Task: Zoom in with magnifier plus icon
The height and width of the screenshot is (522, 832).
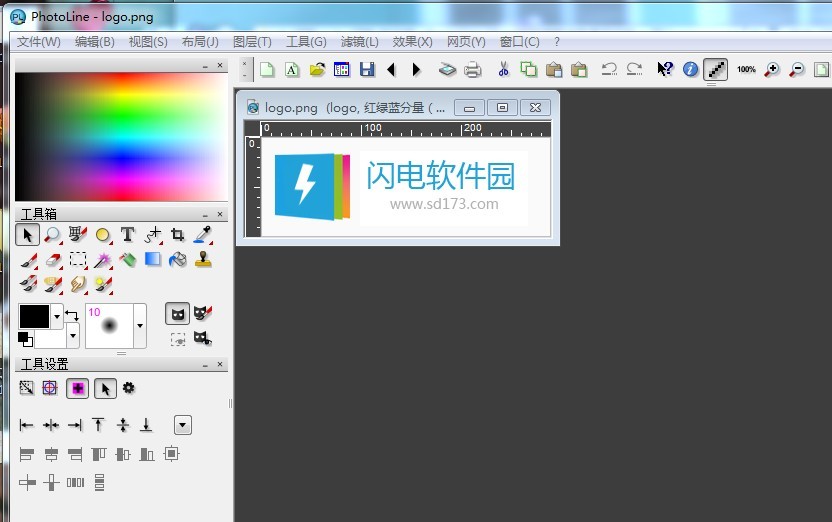Action: tap(772, 69)
